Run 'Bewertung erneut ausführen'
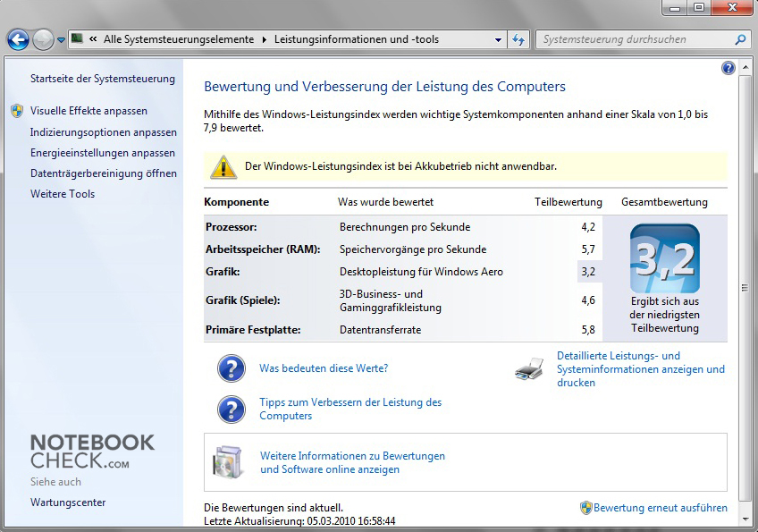This screenshot has width=758, height=532. 661,508
